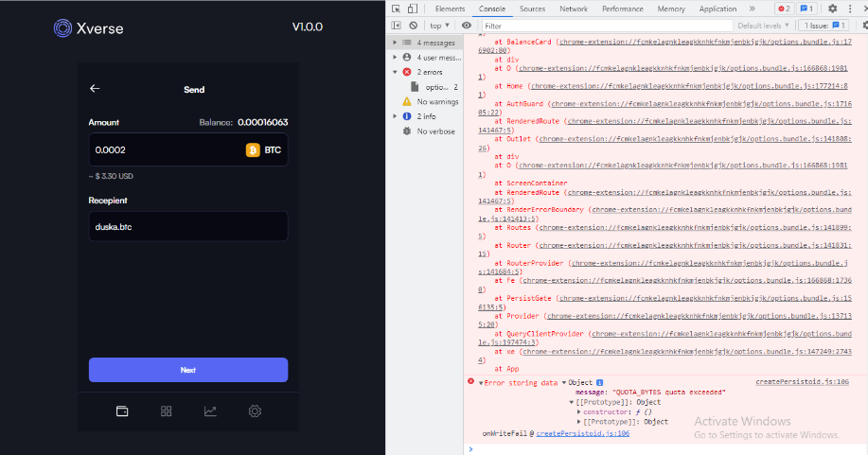Click the V1.0.0 version label
868x455 pixels.
[308, 26]
